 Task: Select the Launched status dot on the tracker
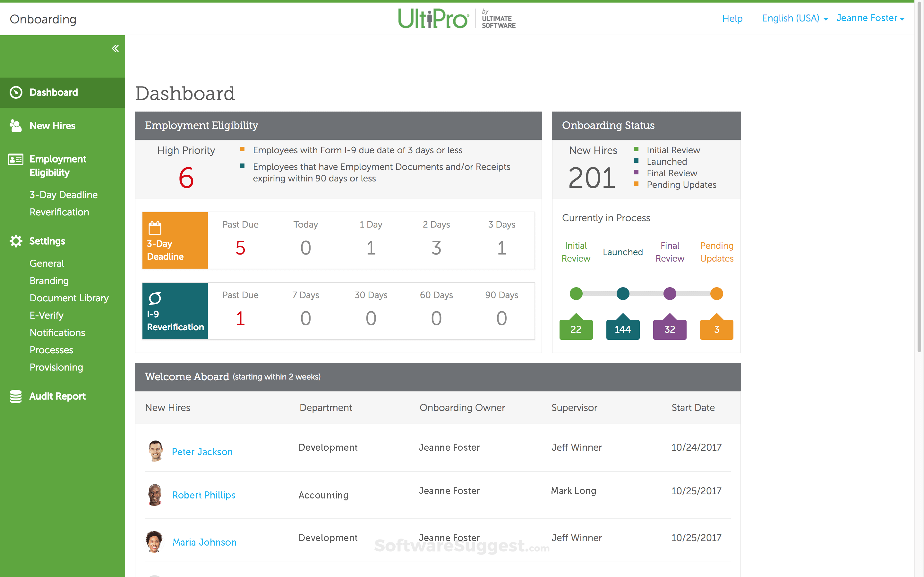click(x=622, y=293)
